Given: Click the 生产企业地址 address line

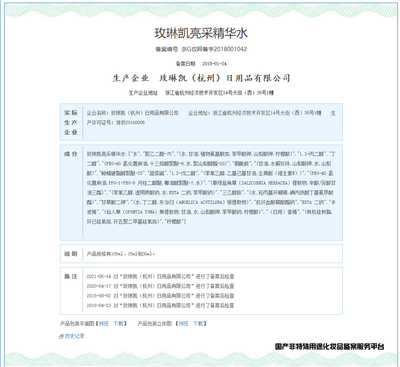Looking at the screenshot, I should coord(201,93).
